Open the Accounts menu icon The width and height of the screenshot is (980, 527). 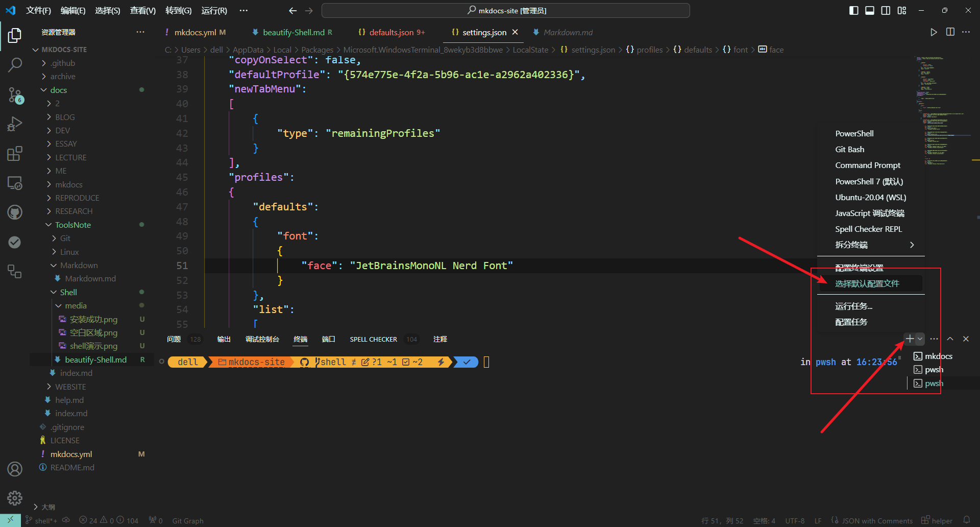15,469
